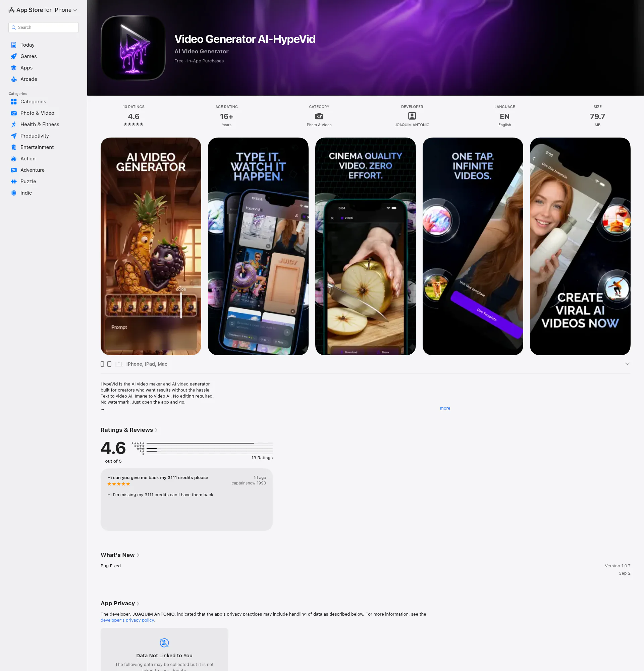Open the captainsnow 1990 review card
This screenshot has height=671, width=644.
[x=186, y=500]
